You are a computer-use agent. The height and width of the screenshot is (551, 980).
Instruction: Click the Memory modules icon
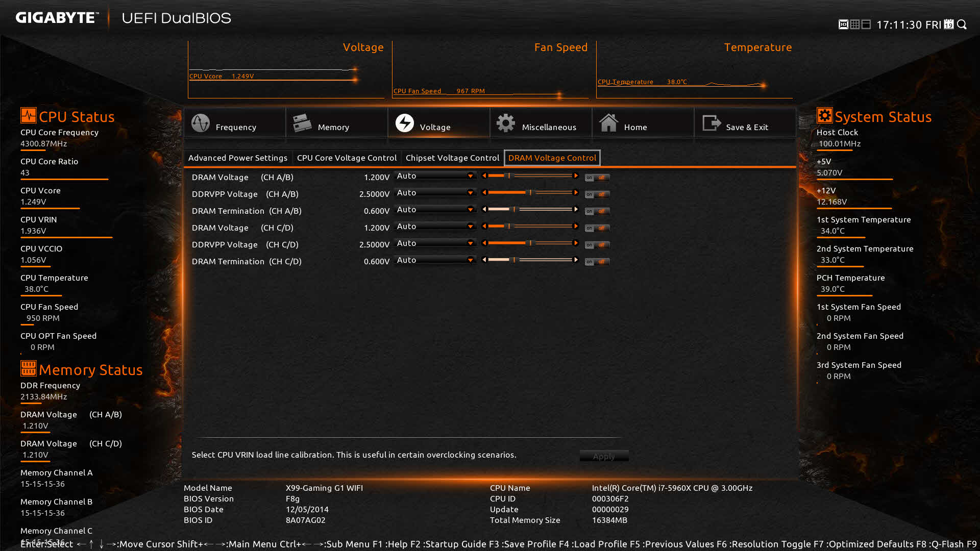click(302, 123)
